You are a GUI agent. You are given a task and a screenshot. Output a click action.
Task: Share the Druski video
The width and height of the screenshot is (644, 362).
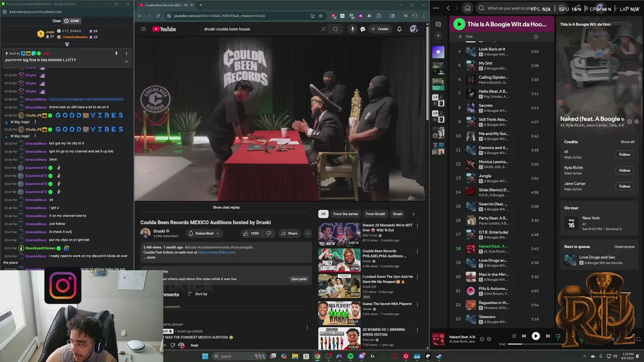coord(289,233)
